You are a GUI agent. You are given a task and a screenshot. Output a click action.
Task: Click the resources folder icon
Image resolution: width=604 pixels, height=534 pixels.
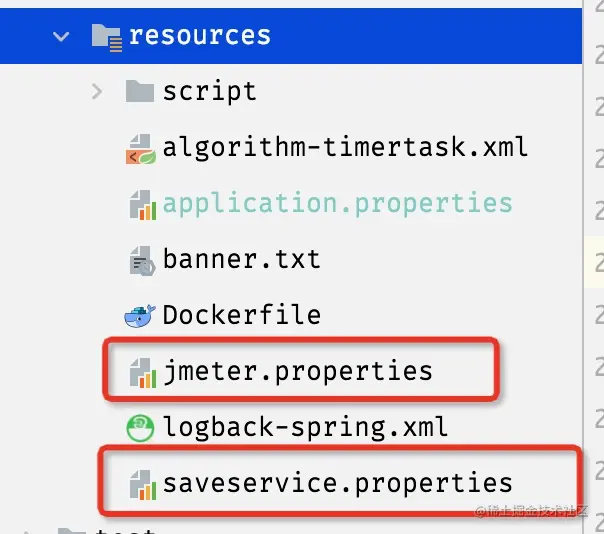(107, 37)
